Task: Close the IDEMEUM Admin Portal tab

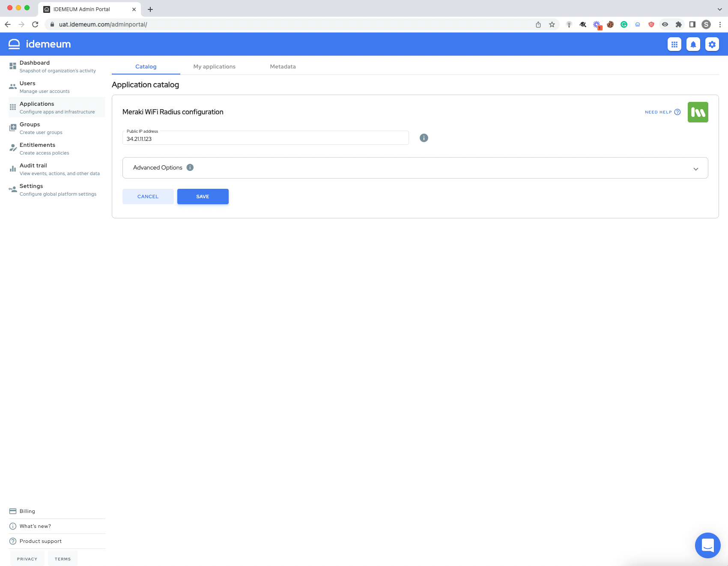Action: point(134,9)
